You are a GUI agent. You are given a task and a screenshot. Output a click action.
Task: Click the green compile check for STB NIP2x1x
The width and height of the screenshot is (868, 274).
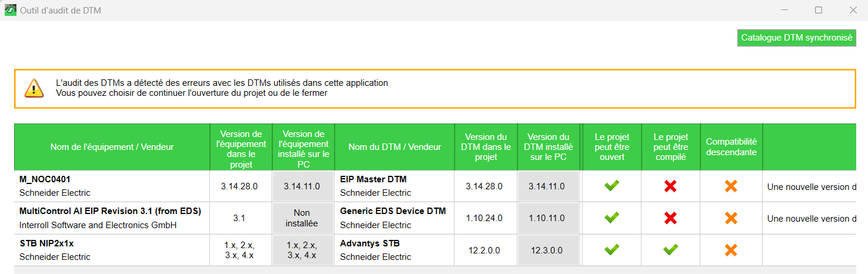tap(670, 250)
